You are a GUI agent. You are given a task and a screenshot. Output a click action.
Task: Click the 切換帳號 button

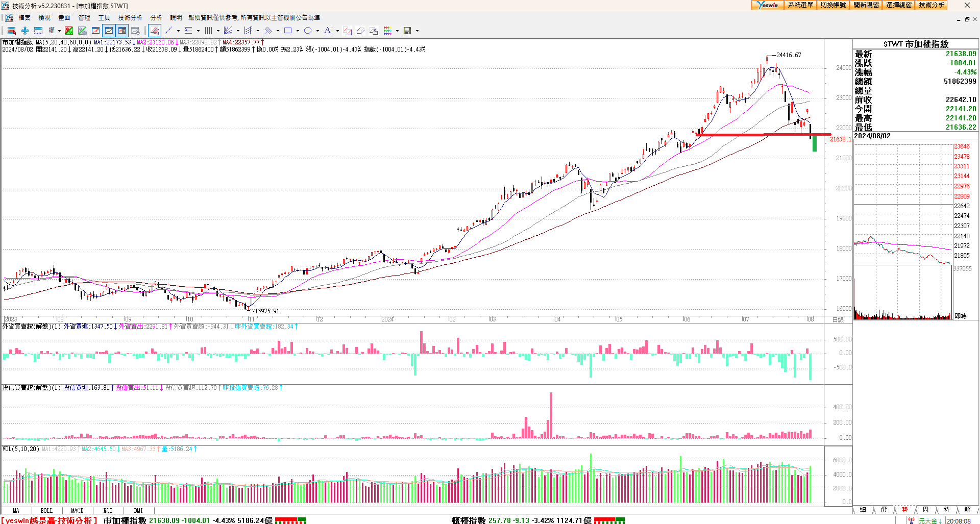[833, 5]
